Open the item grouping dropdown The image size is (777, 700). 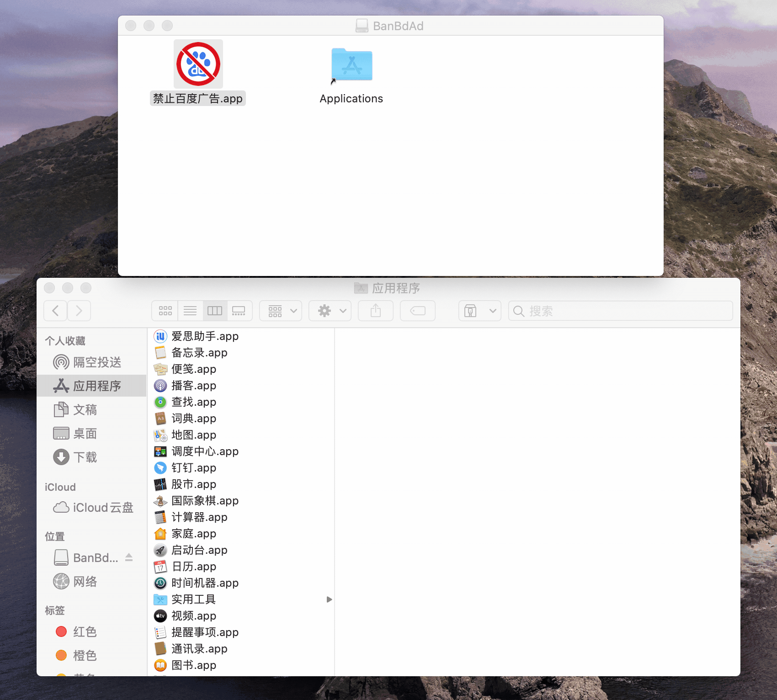(281, 311)
